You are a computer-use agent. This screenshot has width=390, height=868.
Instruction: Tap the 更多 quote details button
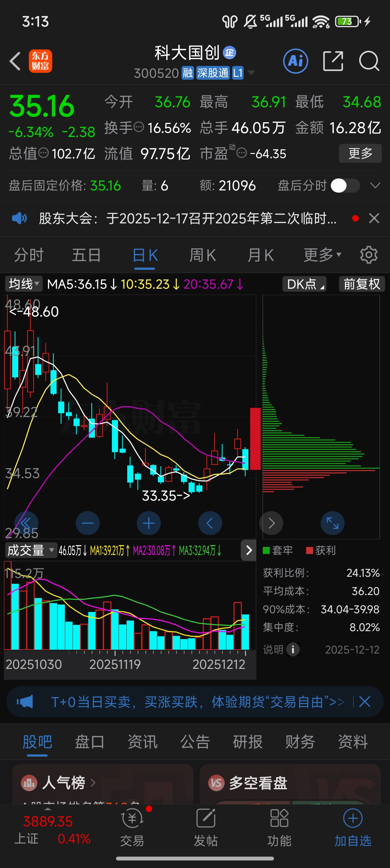click(x=360, y=153)
